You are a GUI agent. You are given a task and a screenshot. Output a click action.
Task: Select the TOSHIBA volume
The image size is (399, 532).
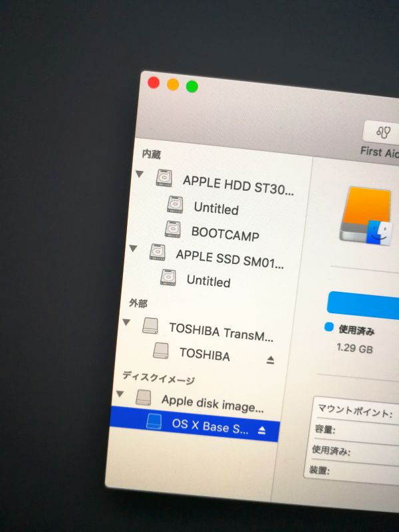pos(205,354)
